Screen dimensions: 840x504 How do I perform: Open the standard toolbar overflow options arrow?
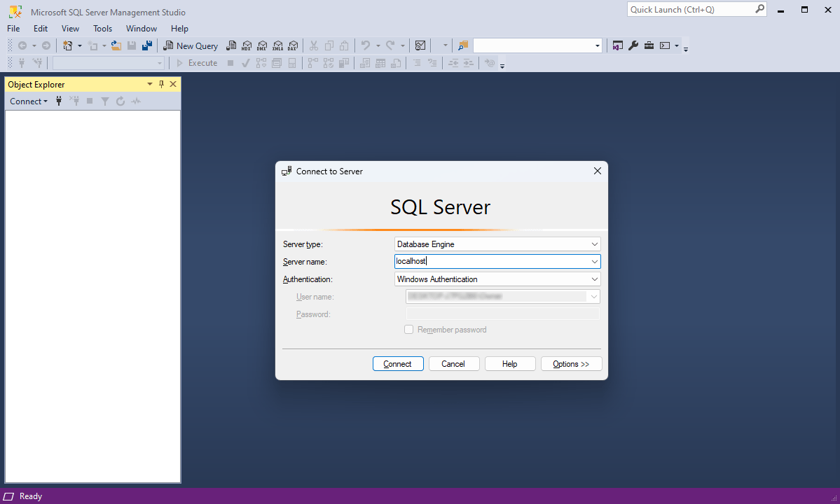(x=686, y=48)
